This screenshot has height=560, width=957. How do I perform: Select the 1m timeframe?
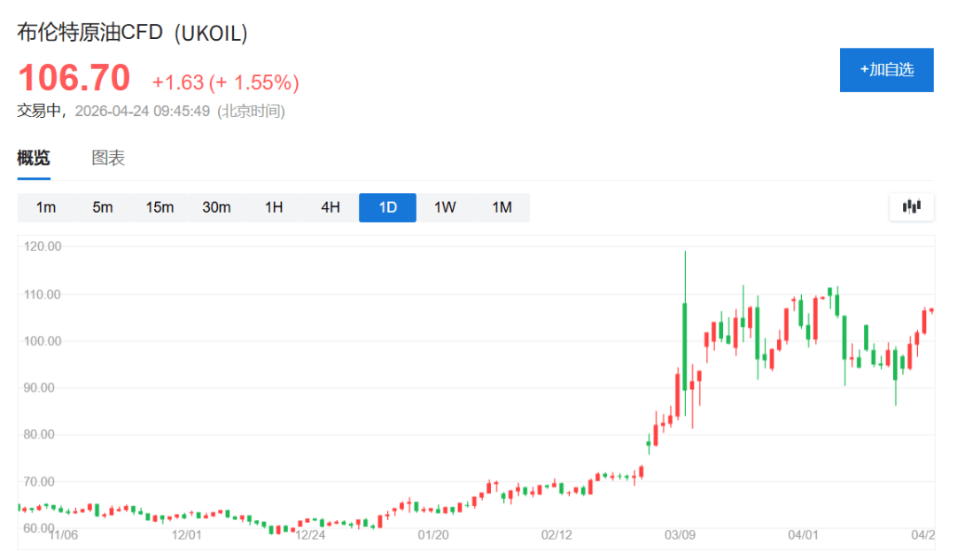point(46,207)
